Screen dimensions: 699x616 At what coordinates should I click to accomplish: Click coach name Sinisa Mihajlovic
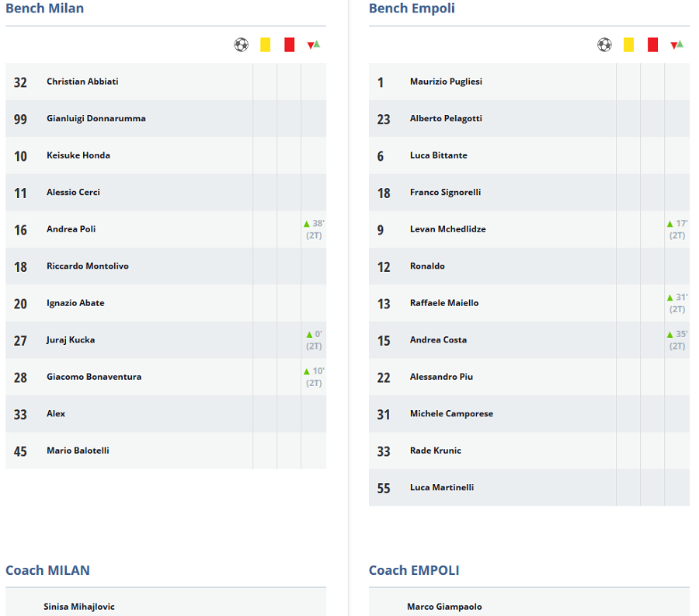[79, 607]
